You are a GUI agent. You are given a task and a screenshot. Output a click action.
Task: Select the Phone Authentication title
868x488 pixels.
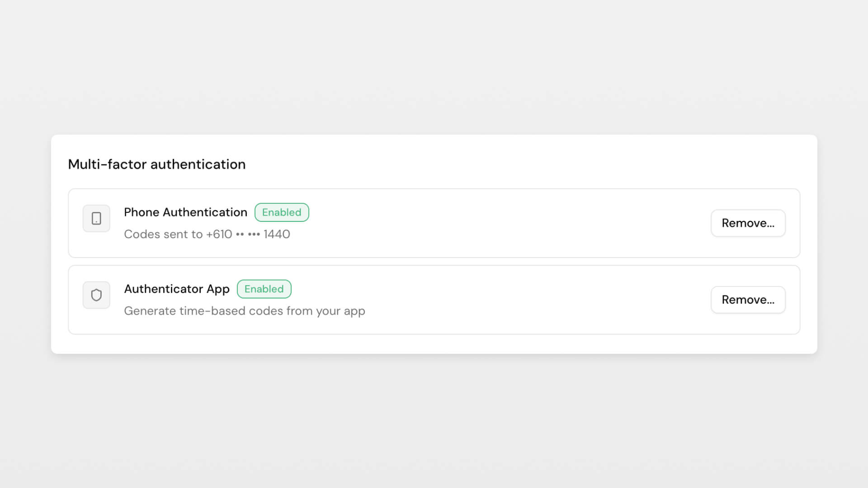[185, 212]
